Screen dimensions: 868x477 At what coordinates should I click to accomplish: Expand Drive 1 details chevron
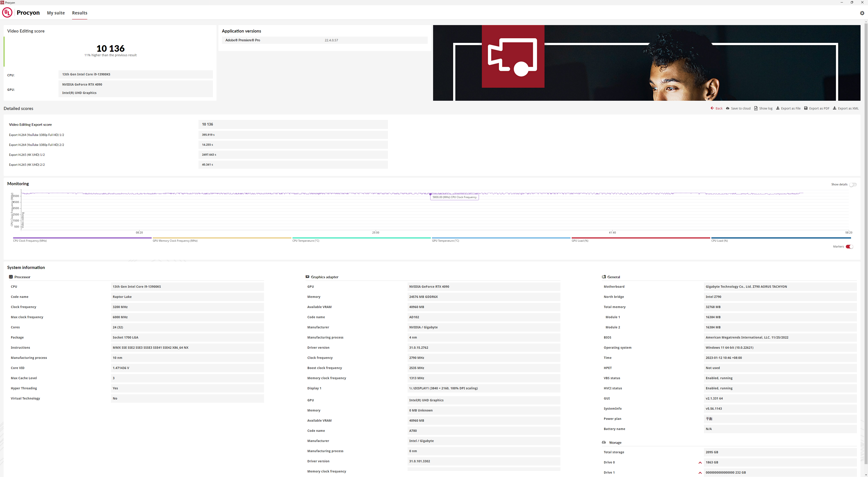coord(700,473)
